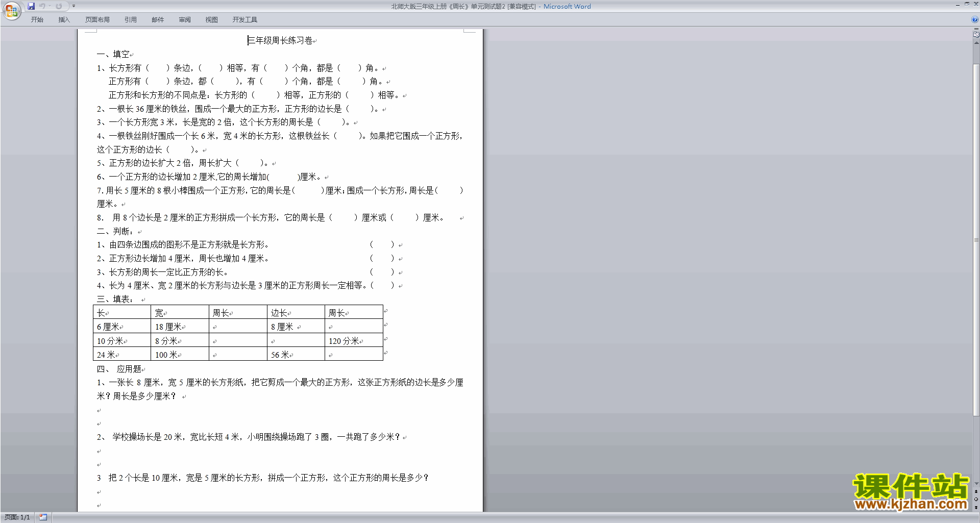Click judgment item 3、长方形的周长一定比正方形的长
Screen dimensions: 980x523
click(x=162, y=272)
